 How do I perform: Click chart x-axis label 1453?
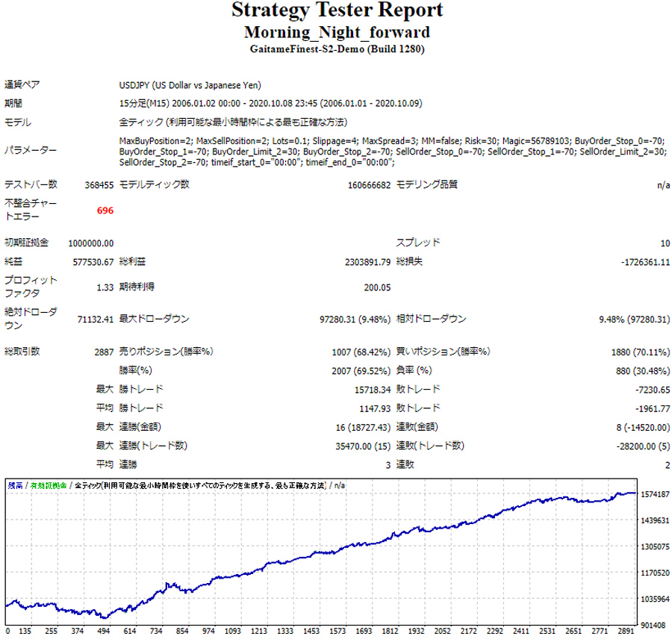(311, 632)
